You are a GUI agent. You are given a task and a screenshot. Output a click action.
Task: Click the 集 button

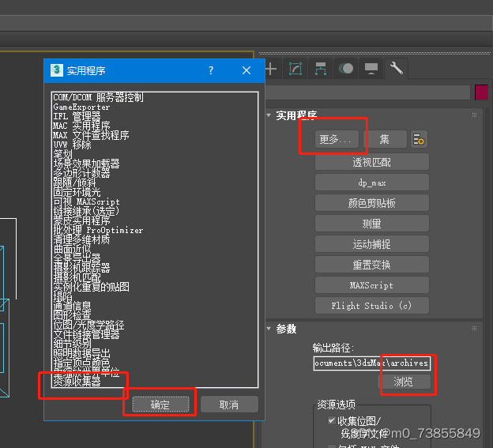tap(385, 139)
